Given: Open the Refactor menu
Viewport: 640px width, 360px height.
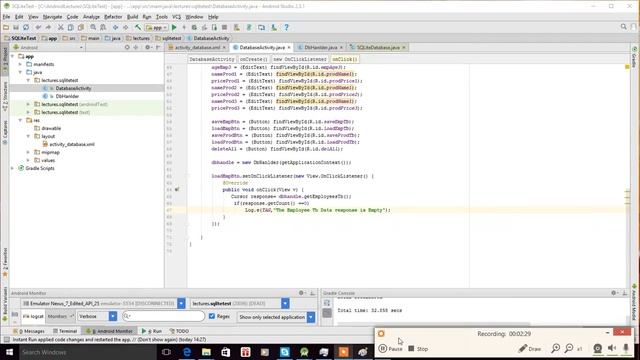Looking at the screenshot, I should click(113, 17).
